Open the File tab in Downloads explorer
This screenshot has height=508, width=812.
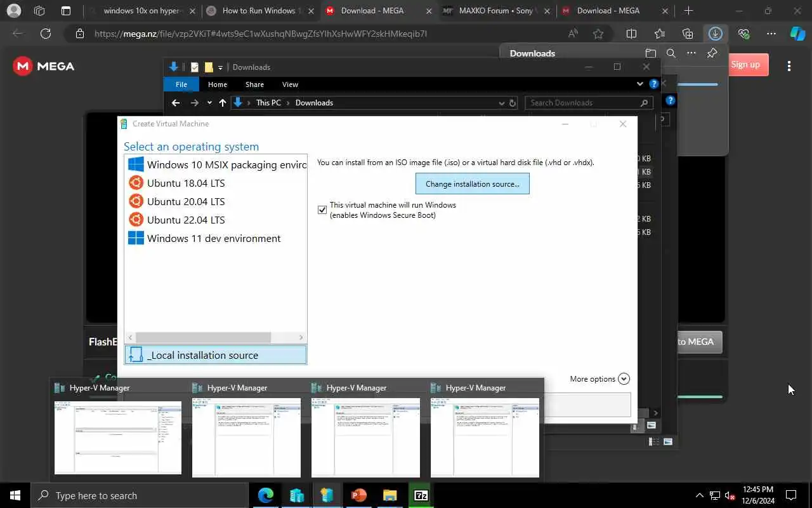tap(181, 84)
